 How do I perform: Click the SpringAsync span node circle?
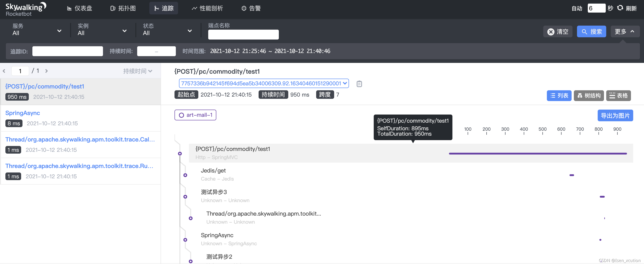pyautogui.click(x=185, y=240)
